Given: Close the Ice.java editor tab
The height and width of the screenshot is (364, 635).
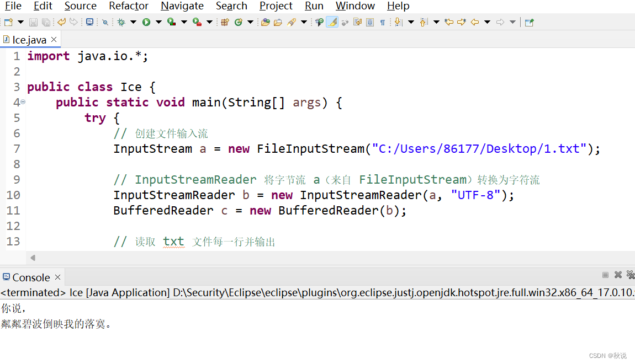Looking at the screenshot, I should tap(54, 39).
